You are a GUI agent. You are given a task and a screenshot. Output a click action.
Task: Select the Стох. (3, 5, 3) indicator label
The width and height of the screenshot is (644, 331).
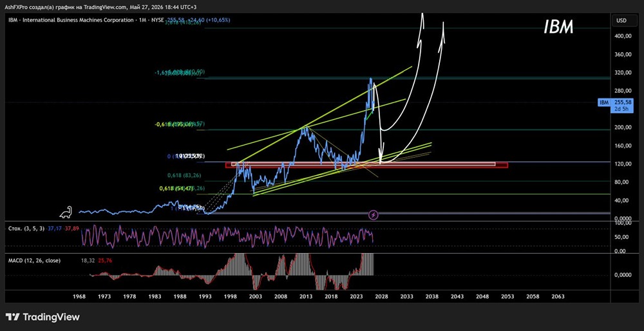26,228
